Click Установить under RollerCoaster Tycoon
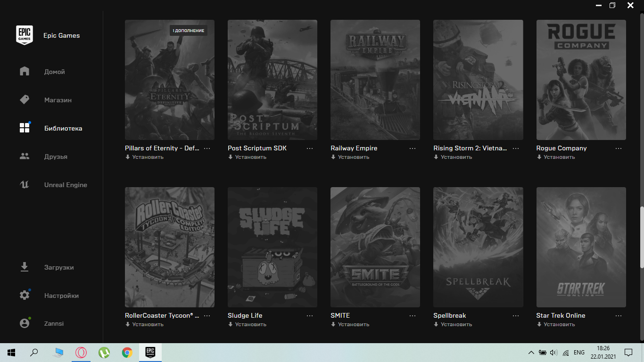Image resolution: width=644 pixels, height=362 pixels. 144,324
